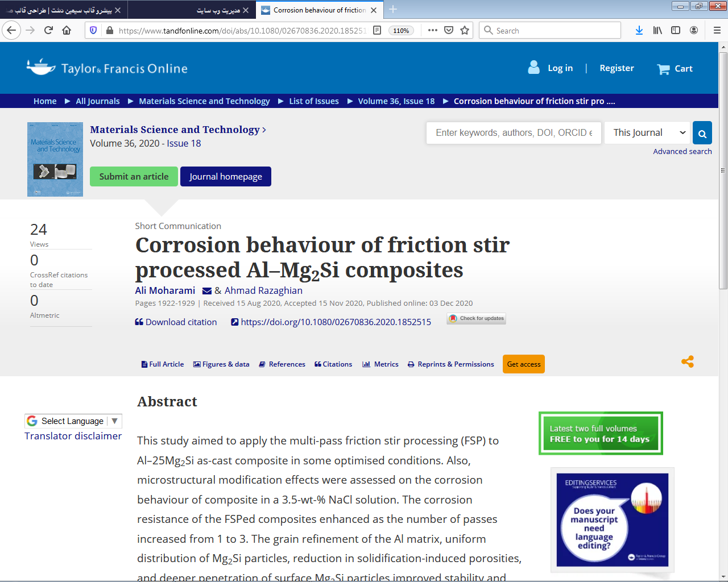Click the journal cover thumbnail
The image size is (728, 582).
click(x=55, y=159)
